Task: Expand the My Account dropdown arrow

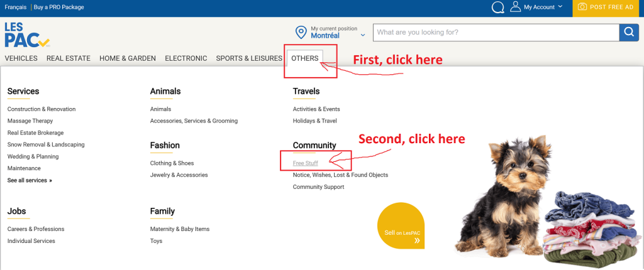Action: tap(560, 7)
